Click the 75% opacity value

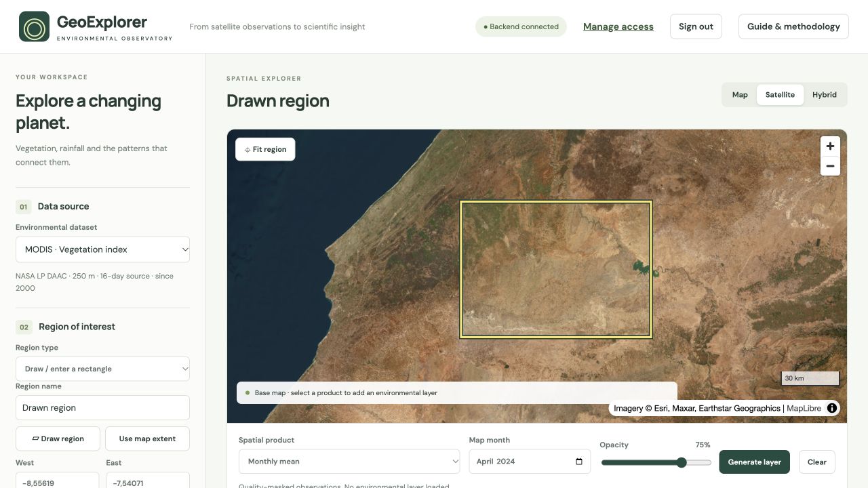click(703, 445)
